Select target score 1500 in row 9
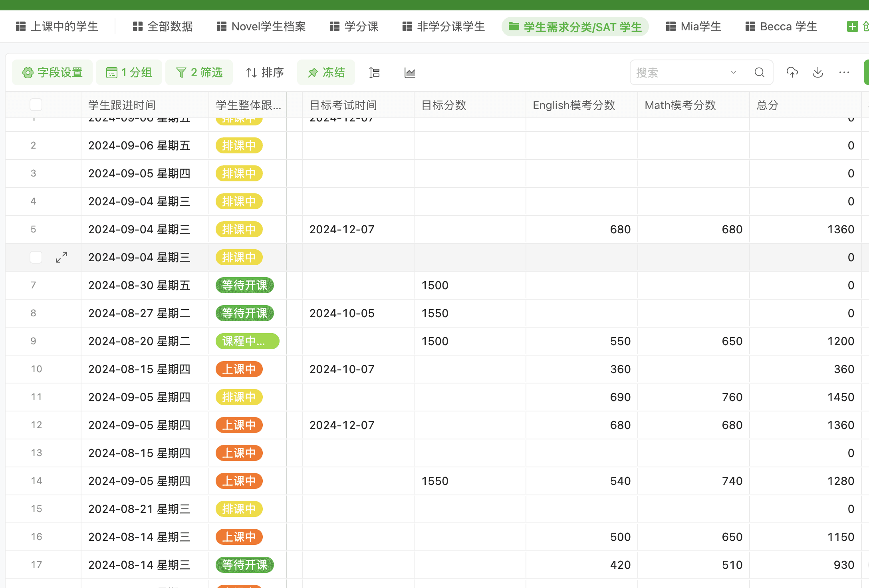Viewport: 869px width, 588px height. coord(435,341)
